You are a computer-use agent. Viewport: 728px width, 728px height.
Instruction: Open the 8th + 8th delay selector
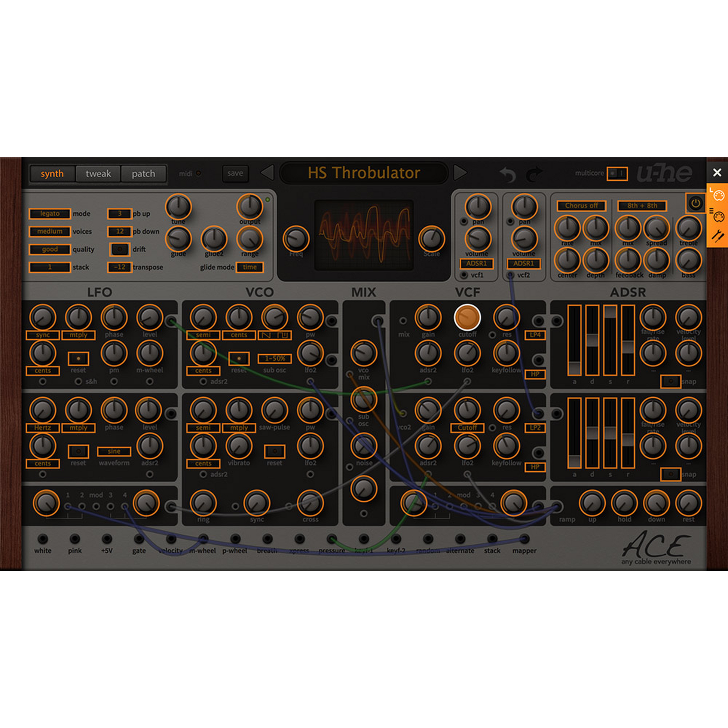point(642,206)
